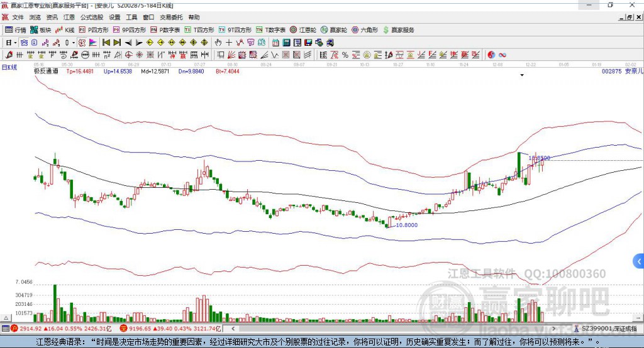The width and height of the screenshot is (644, 348).
Task: Jump to the last bar with green skip-forward icon
Action: tap(117, 43)
